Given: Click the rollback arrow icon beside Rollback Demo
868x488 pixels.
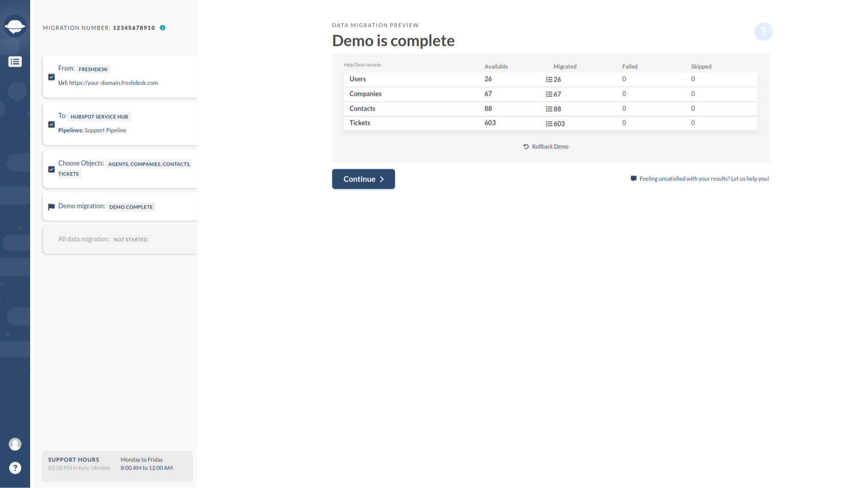Looking at the screenshot, I should [x=526, y=146].
